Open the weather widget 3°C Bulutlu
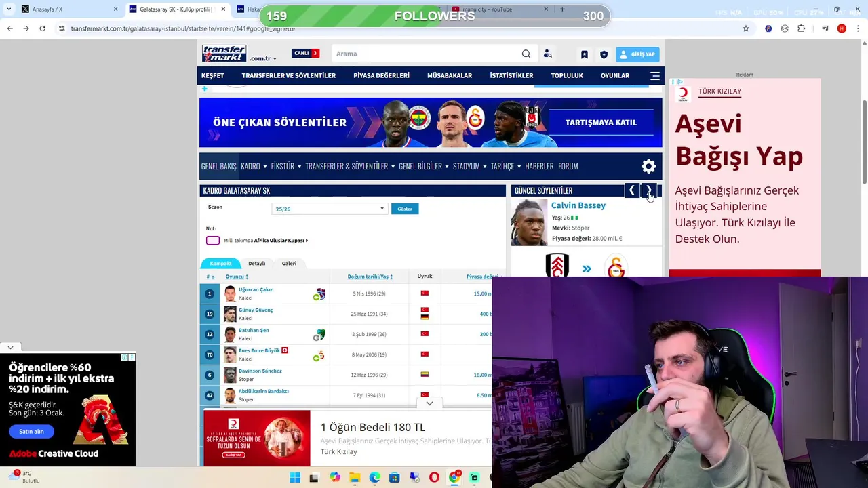The height and width of the screenshot is (488, 868). (x=26, y=477)
